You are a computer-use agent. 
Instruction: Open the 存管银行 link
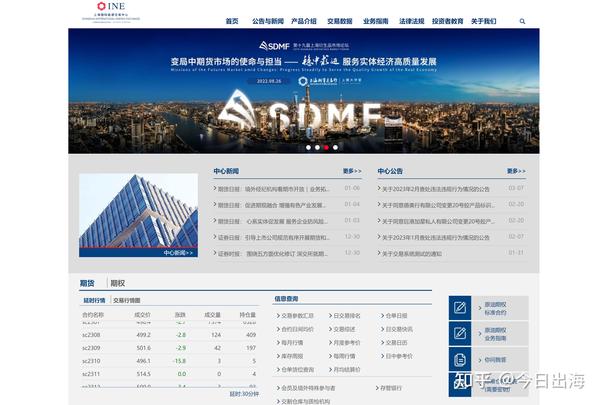point(389,388)
